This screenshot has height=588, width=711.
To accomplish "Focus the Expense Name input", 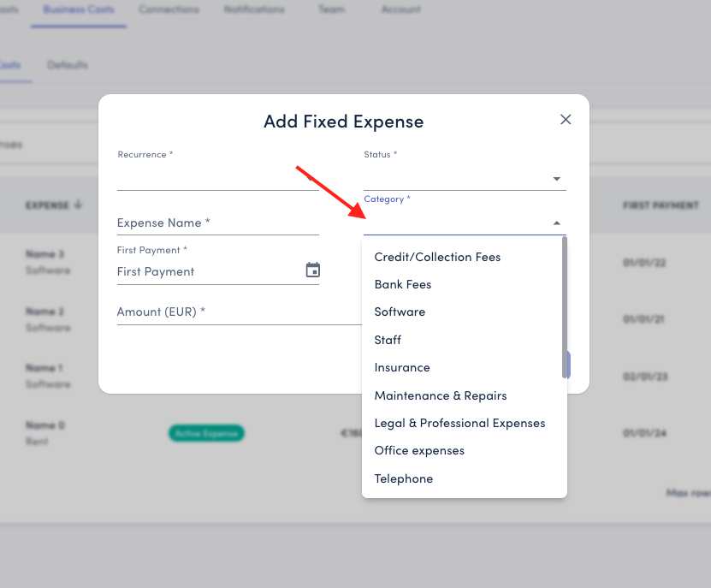I will coord(217,223).
